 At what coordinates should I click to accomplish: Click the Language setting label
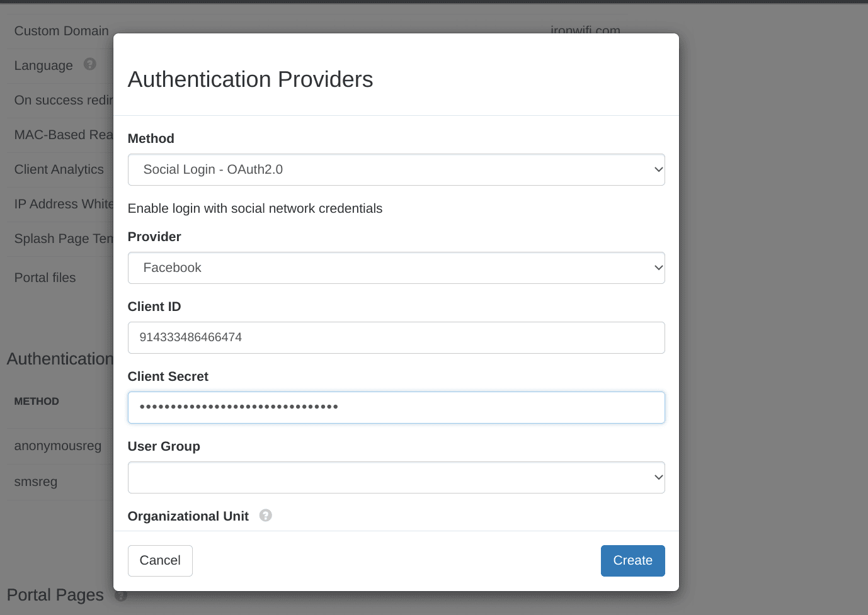click(43, 65)
